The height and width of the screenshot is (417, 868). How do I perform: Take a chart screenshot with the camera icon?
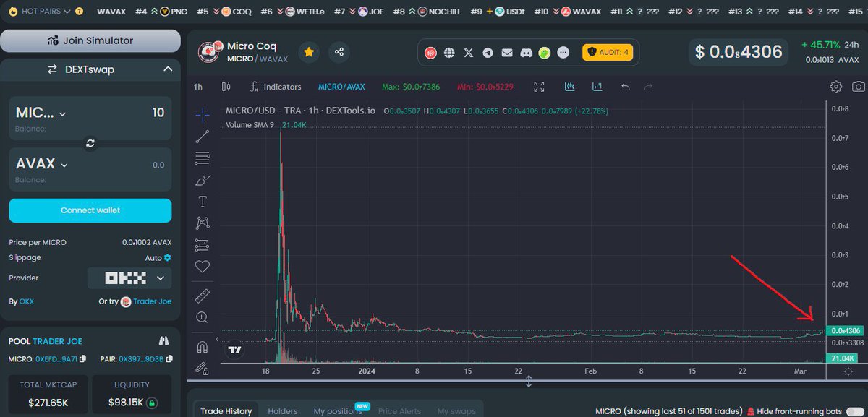(x=858, y=86)
